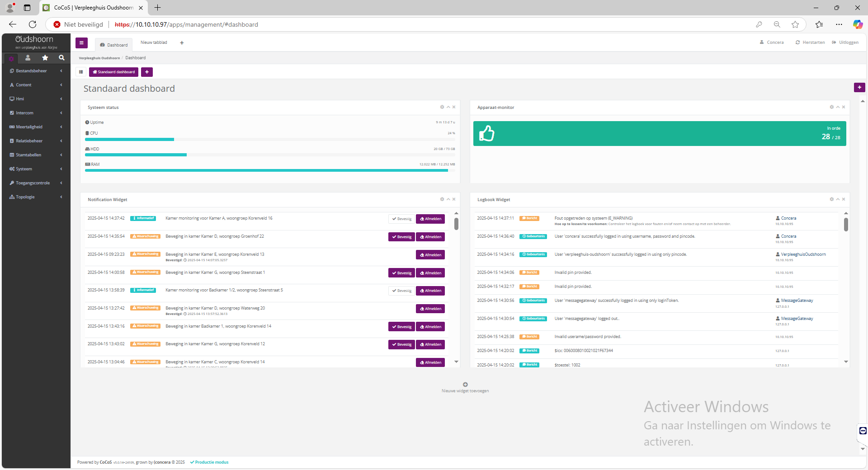Open settings gear of Logbook Widget
Screen dimensions: 868x470
pyautogui.click(x=831, y=199)
